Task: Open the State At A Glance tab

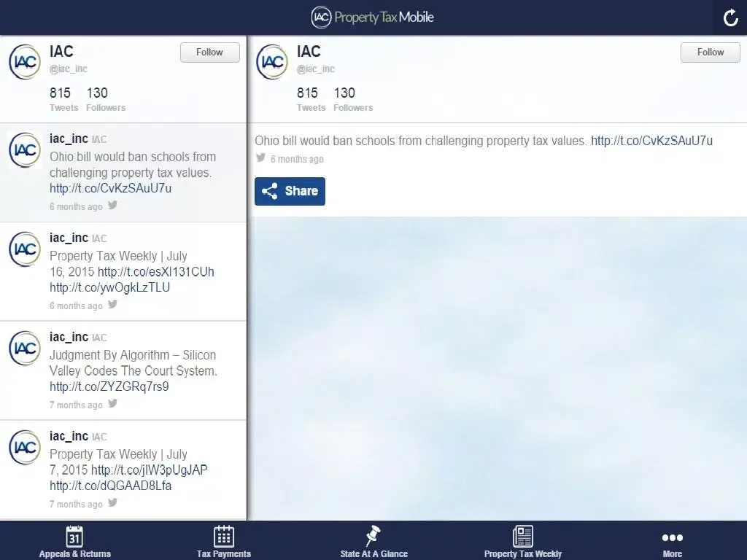Action: pos(373,542)
